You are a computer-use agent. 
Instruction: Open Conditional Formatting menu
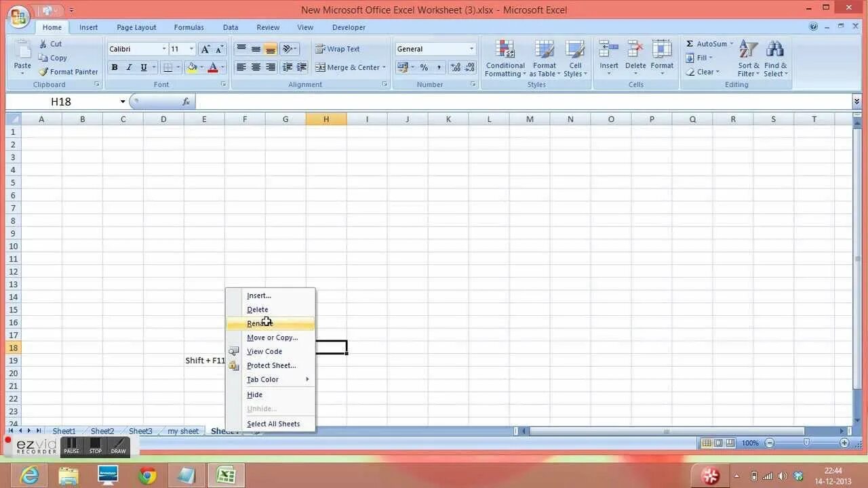505,59
